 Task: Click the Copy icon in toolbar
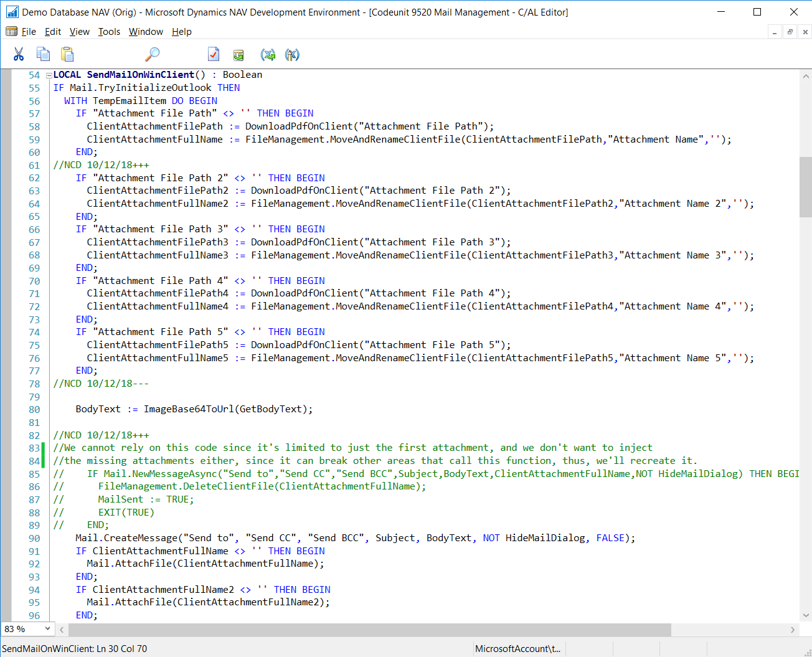point(43,55)
